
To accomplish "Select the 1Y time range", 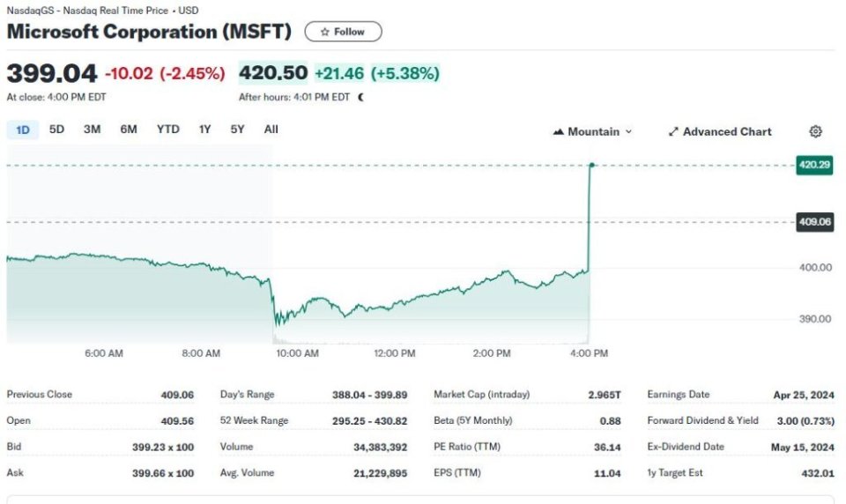I will (x=204, y=130).
